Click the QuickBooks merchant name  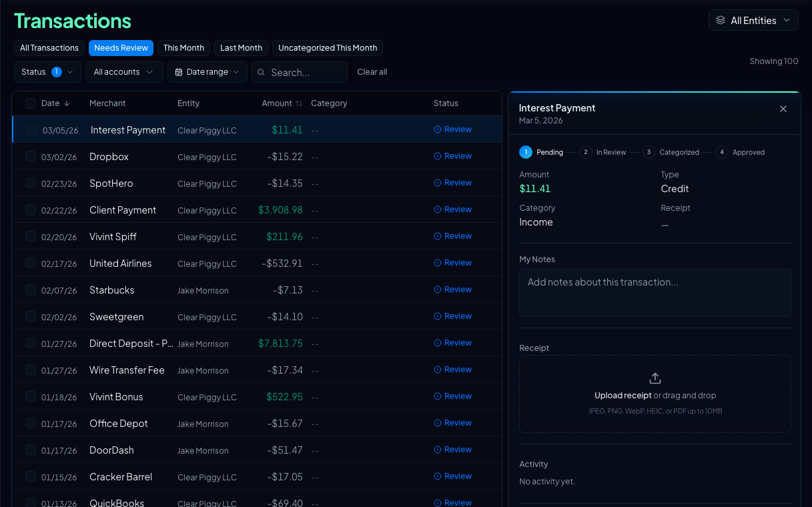117,503
